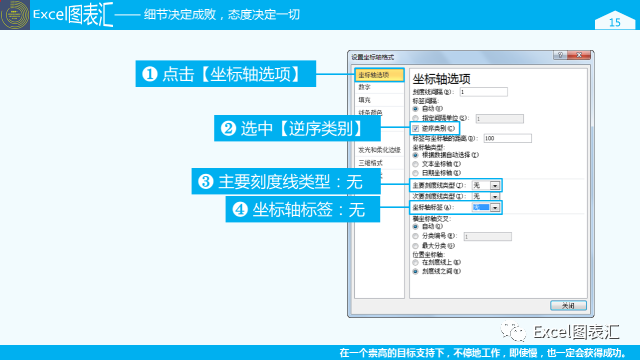Select 分类编号 radio button
The height and width of the screenshot is (360, 640).
416,236
